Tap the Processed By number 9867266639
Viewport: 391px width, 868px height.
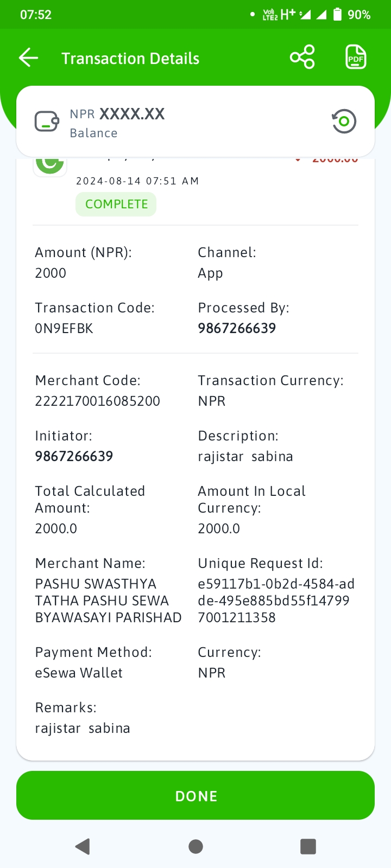[237, 328]
